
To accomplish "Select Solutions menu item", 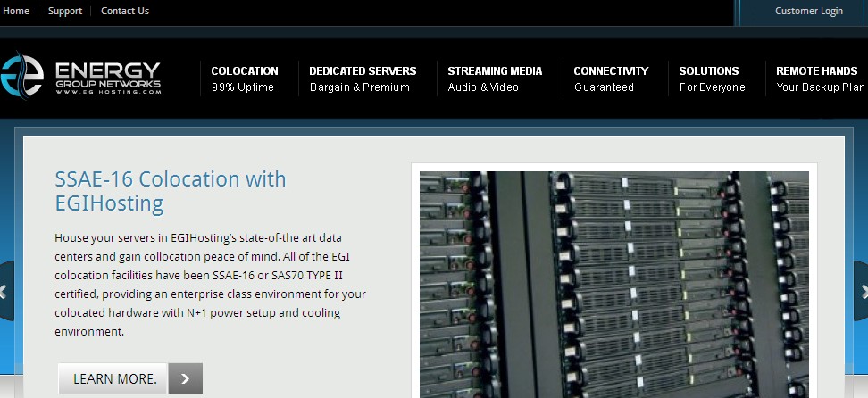I will click(x=712, y=79).
